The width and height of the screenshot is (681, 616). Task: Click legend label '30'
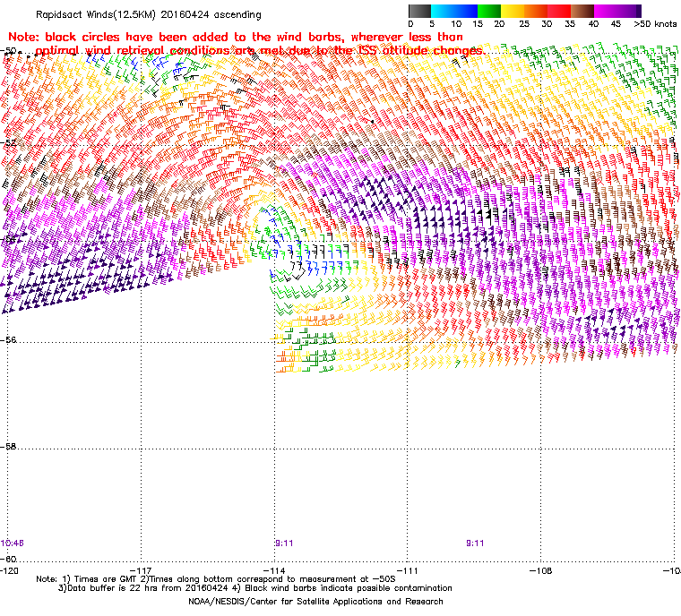click(547, 24)
